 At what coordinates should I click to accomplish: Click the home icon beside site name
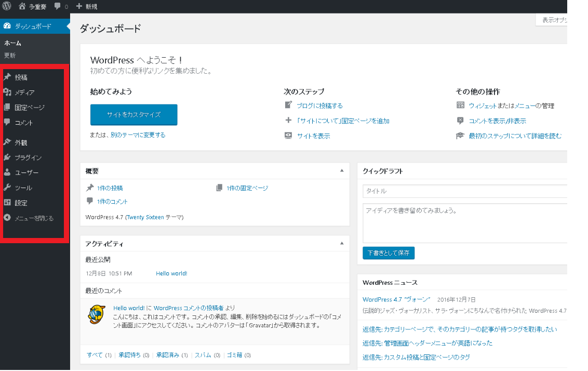22,6
